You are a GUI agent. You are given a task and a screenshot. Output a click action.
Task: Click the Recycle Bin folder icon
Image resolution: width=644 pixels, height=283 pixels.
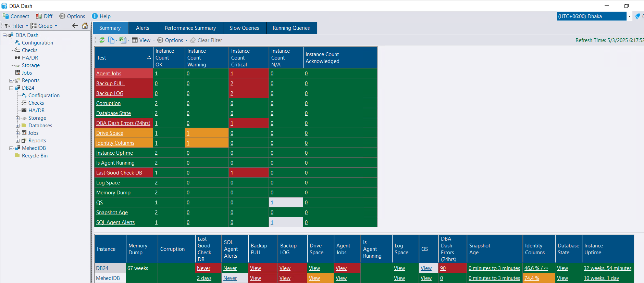[17, 155]
